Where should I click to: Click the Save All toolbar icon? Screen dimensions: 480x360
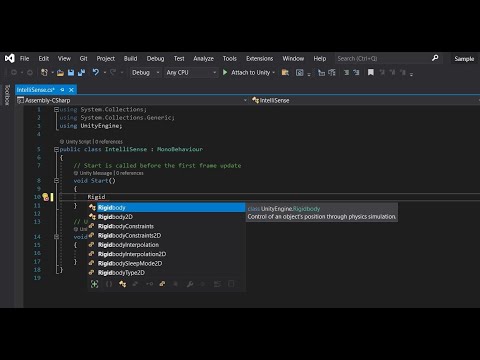[x=81, y=72]
